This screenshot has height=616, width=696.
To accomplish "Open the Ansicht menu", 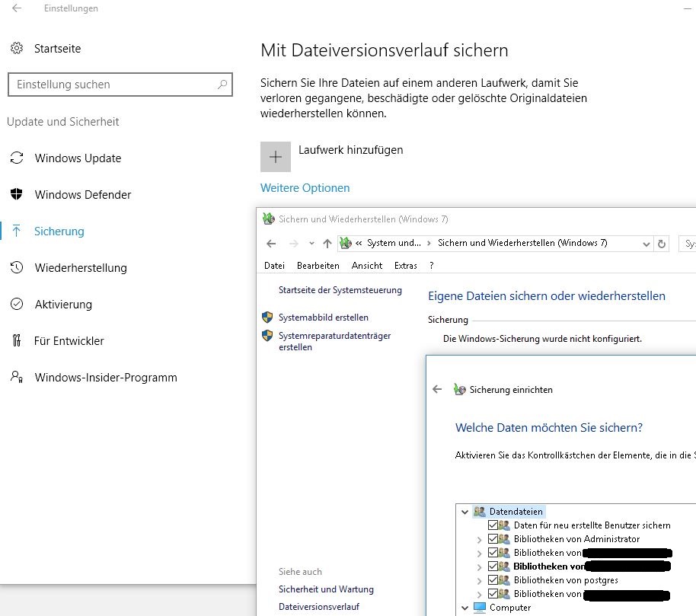I will pyautogui.click(x=366, y=266).
